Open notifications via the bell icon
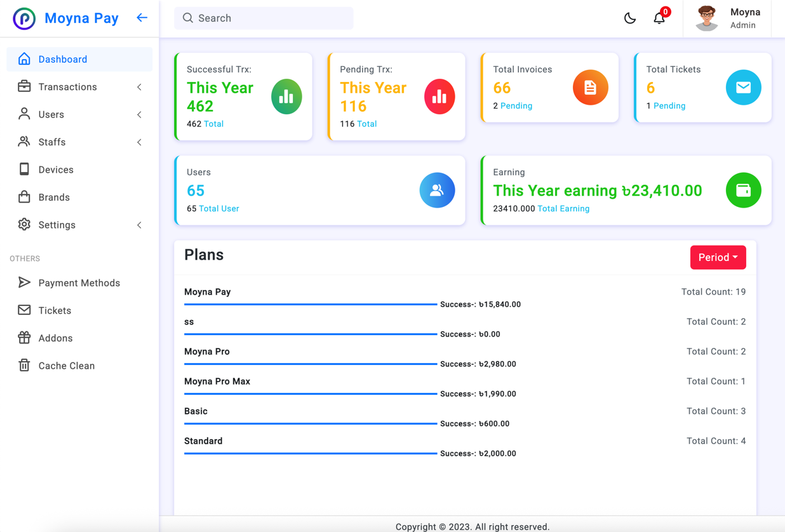This screenshot has height=532, width=785. (x=659, y=18)
